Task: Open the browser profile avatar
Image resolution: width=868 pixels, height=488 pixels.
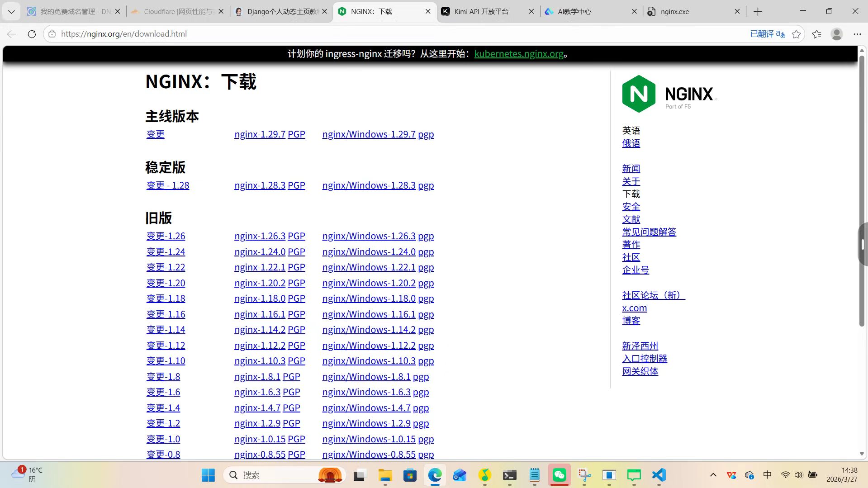Action: click(837, 34)
